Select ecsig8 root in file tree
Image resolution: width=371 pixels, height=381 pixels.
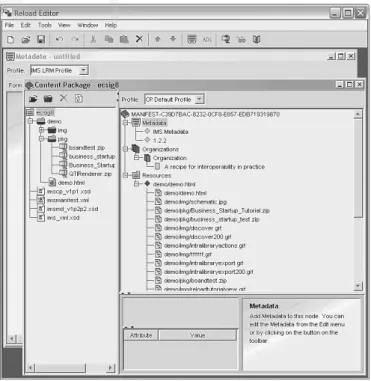point(45,113)
